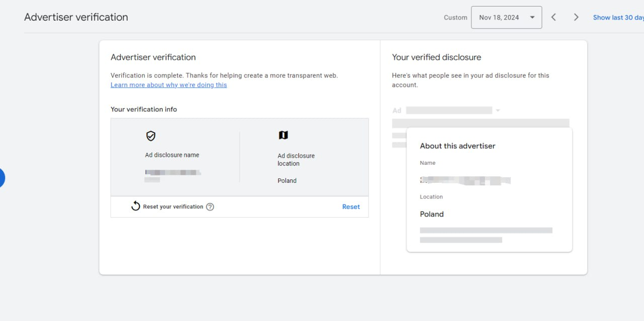Click Poland in About this advertiser card

click(432, 214)
